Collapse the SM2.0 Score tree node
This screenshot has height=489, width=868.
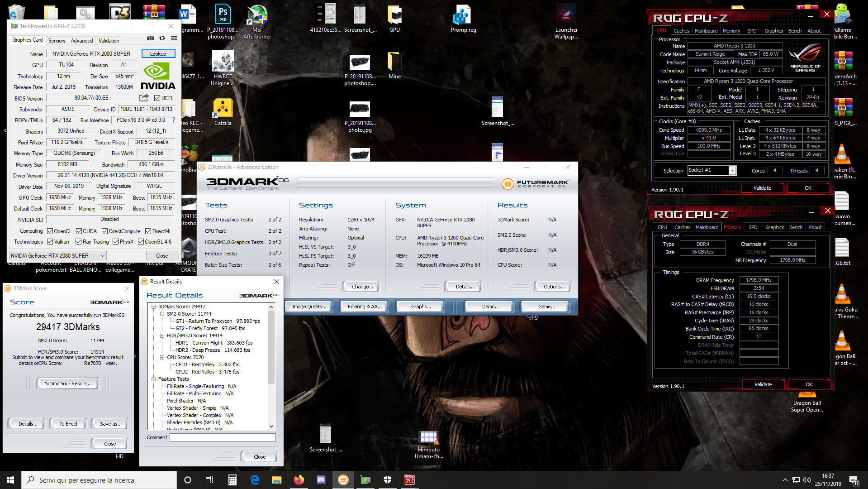(162, 314)
